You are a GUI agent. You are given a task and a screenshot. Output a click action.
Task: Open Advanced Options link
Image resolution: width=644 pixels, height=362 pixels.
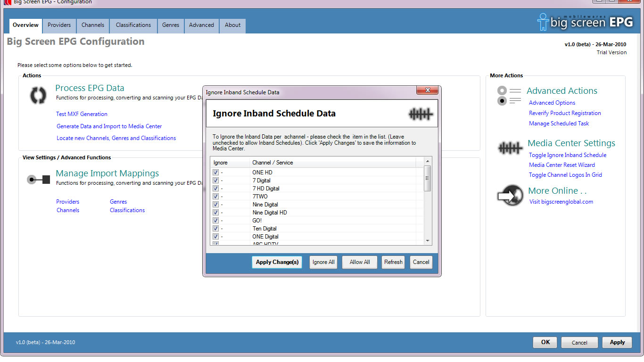point(552,103)
